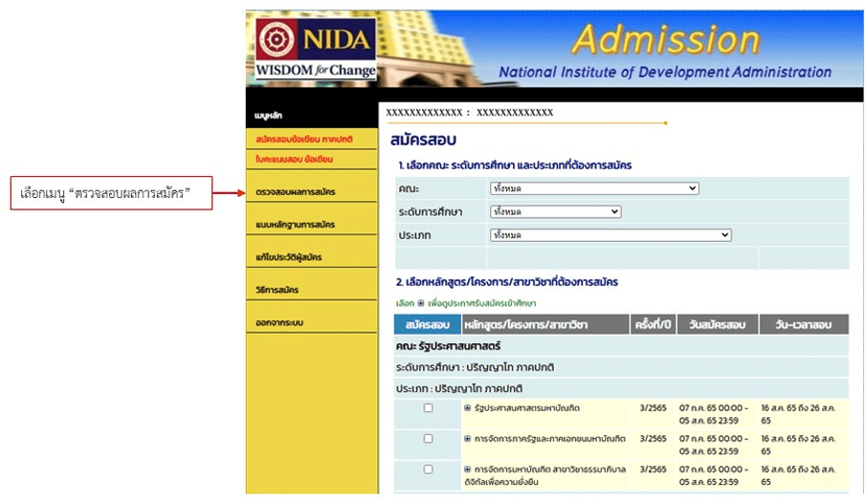Click the สมัครสอบข้อเขียน ภาคปกติ link
Viewport: 865px width, 504px height.
click(303, 140)
